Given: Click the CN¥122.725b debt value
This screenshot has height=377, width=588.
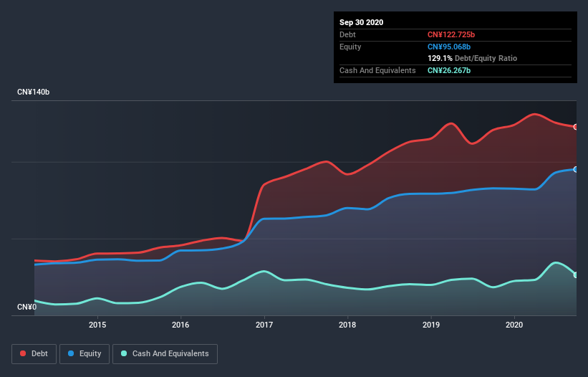Looking at the screenshot, I should [451, 34].
